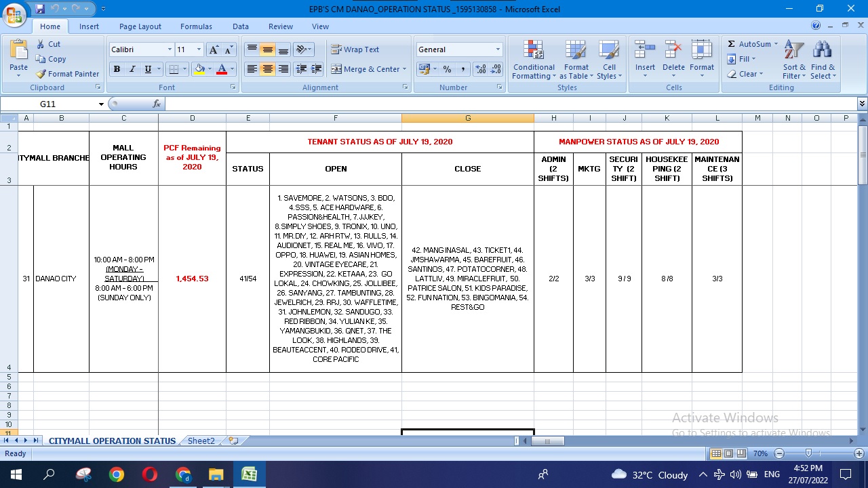The width and height of the screenshot is (868, 488).
Task: Open the Sort & Filter menu
Action: 794,60
